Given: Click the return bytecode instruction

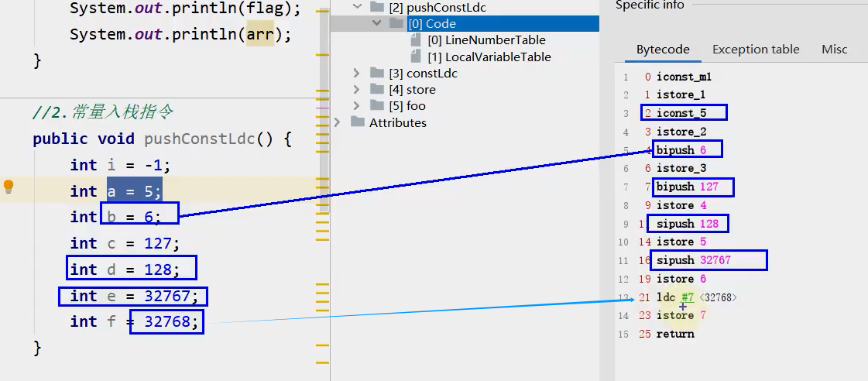Looking at the screenshot, I should (x=675, y=334).
